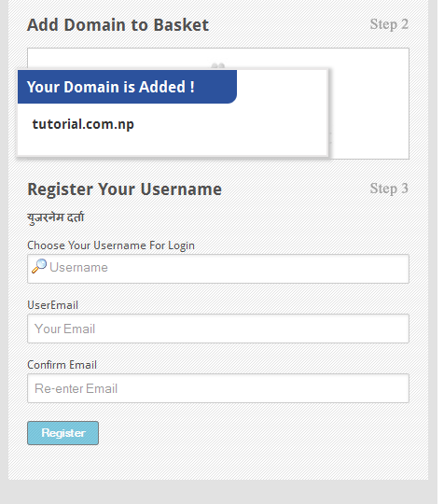Viewport: 444px width, 504px height.
Task: Select the Your Email input field
Action: 218,329
